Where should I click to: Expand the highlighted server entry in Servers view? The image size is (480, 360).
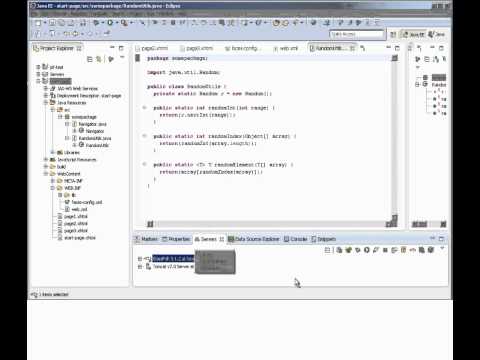point(140,259)
